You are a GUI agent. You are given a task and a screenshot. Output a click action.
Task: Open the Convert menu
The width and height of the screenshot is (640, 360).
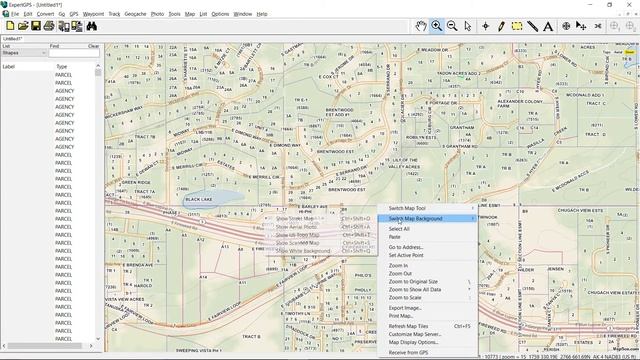pyautogui.click(x=45, y=14)
